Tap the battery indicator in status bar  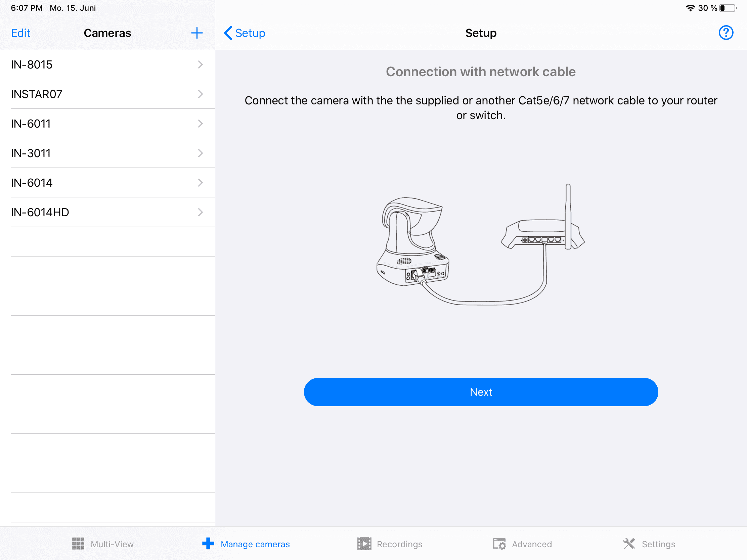728,8
